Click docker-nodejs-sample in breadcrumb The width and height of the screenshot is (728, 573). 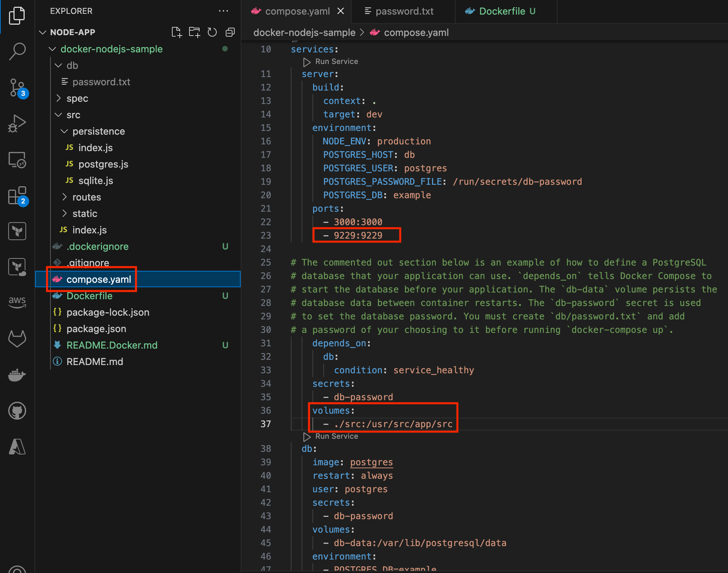[304, 33]
